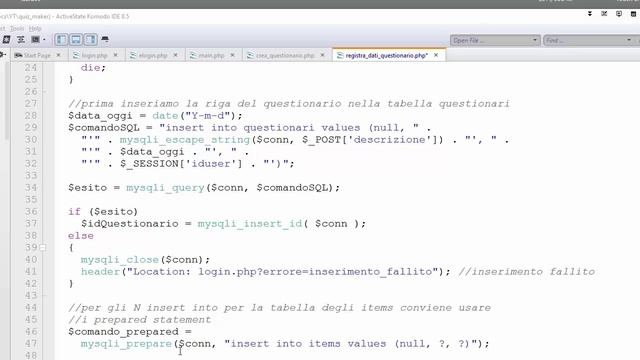Image resolution: width=640 pixels, height=360 pixels.
Task: Expand the Find dropdown arrow
Action: click(629, 40)
